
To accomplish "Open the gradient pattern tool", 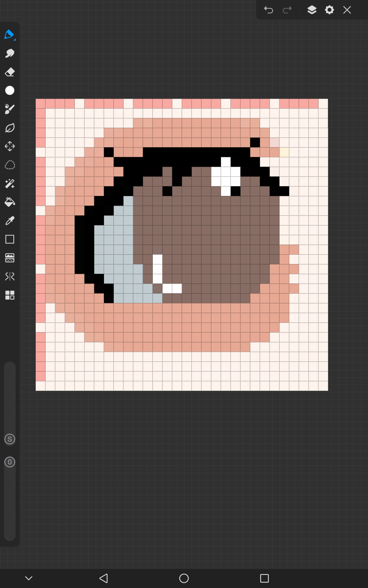I will click(10, 258).
